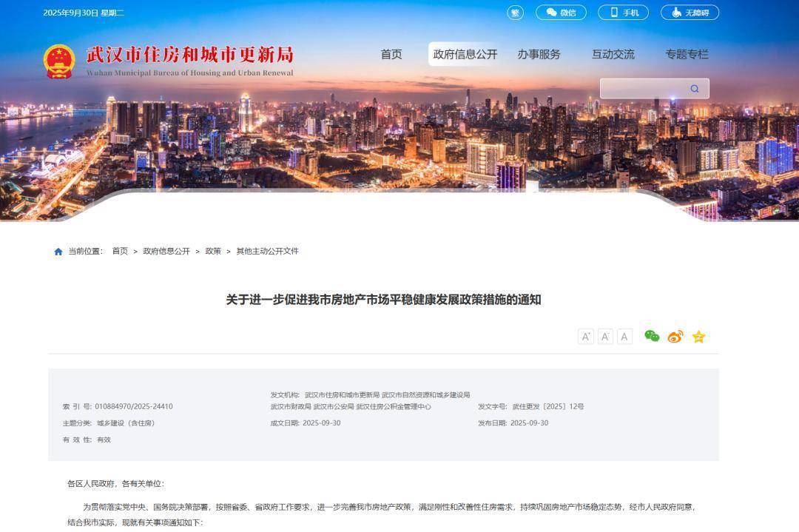Viewport: 799px width, 532px height.
Task: Switch to traditional Chinese with 繁 button
Action: pos(514,12)
